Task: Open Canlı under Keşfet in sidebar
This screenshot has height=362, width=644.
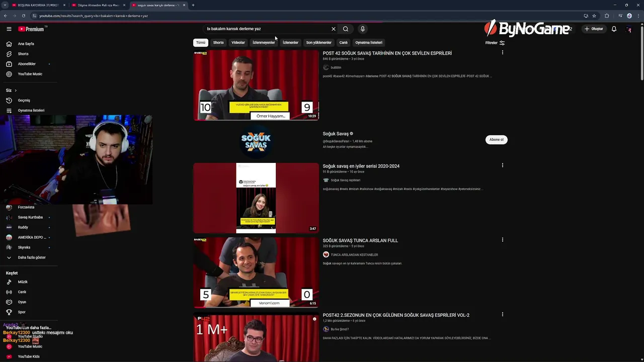Action: tap(22, 292)
